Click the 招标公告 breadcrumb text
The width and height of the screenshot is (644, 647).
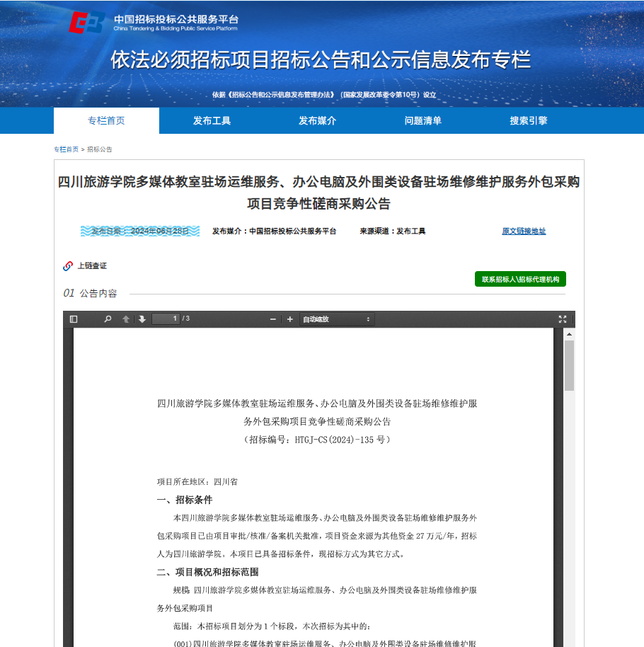(x=99, y=149)
